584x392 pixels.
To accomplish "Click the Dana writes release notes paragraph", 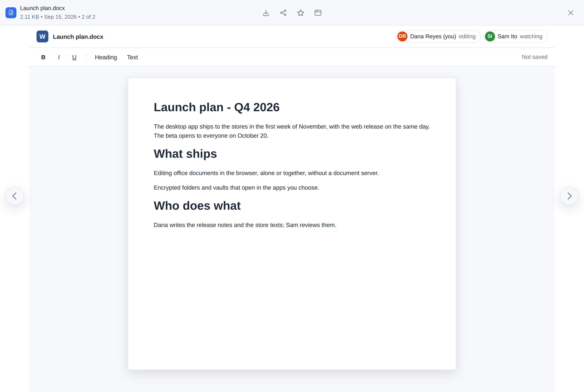I will click(x=245, y=225).
